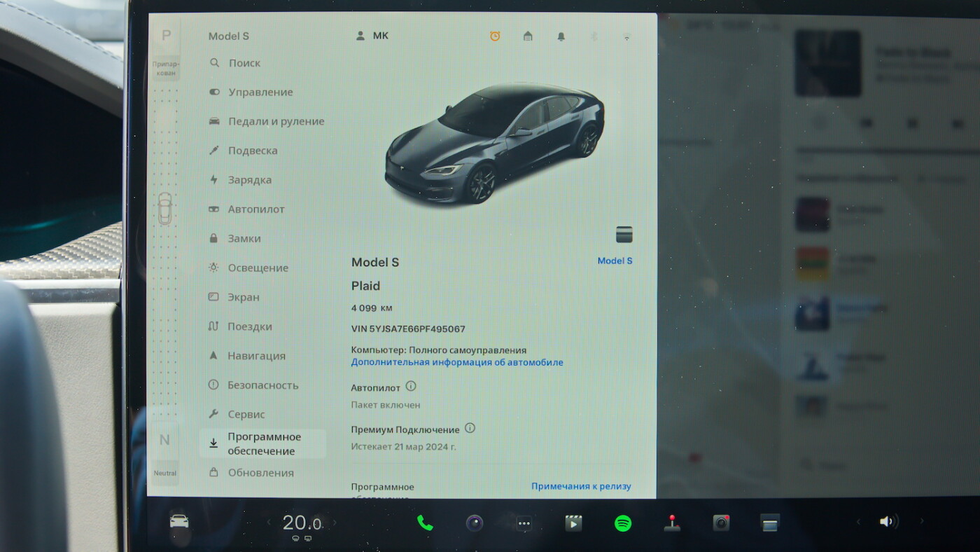Open the Освещение settings

tap(248, 268)
